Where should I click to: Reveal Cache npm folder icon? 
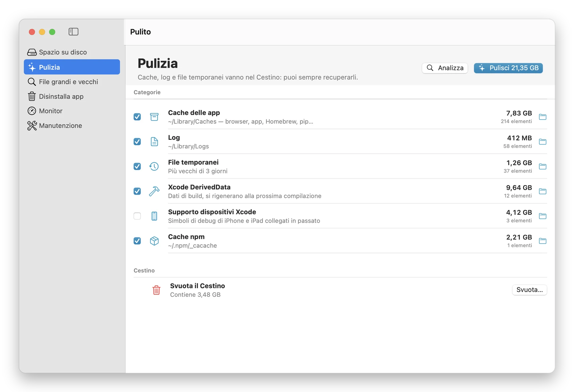coord(542,241)
